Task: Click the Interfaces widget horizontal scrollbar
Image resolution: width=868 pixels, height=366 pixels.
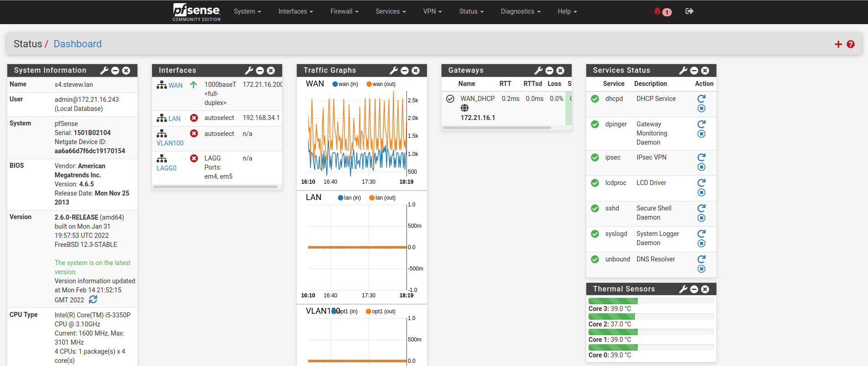Action: [215, 187]
